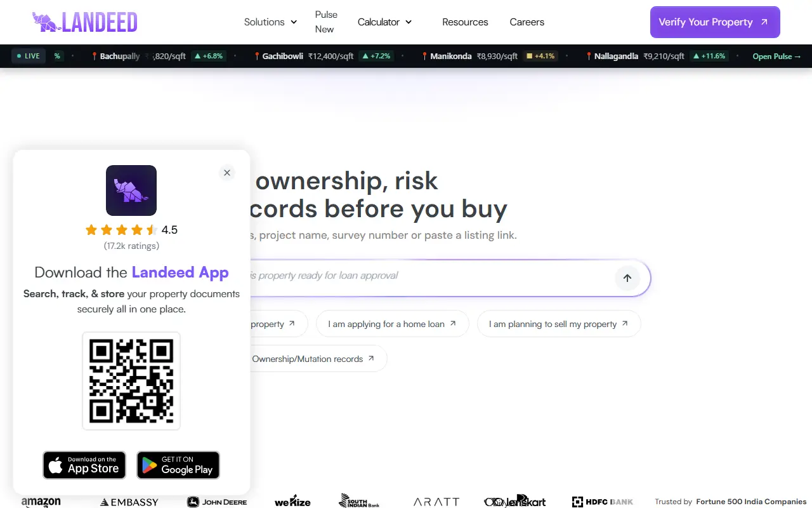The height and width of the screenshot is (508, 812).
Task: Click the +6.8% Bachupally change badge
Action: click(209, 56)
